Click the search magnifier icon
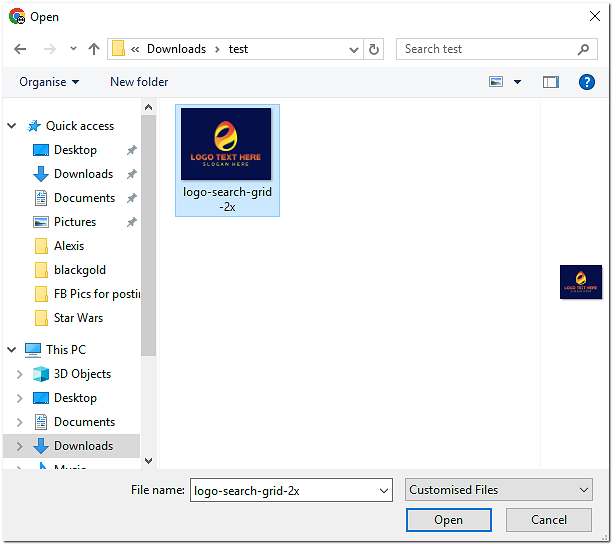 coord(584,49)
